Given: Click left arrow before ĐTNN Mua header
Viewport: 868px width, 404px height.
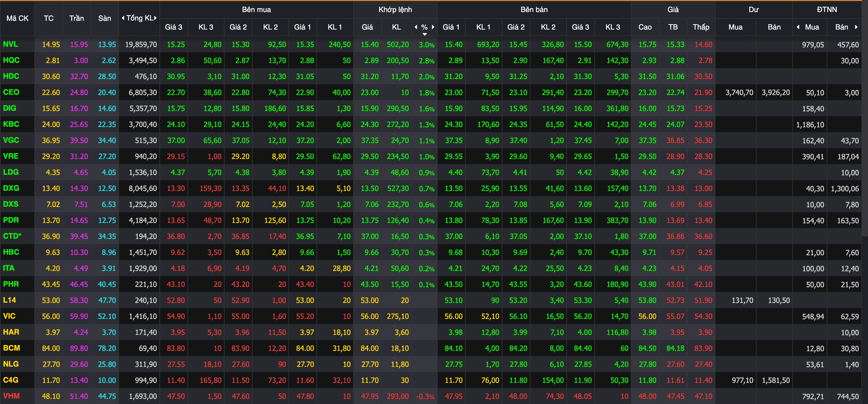Looking at the screenshot, I should point(798,27).
